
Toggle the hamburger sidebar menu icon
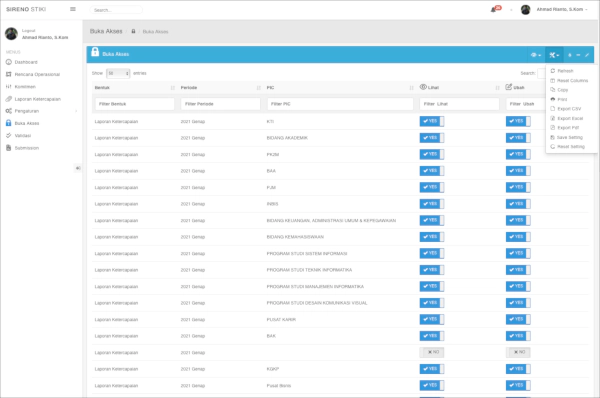[73, 9]
